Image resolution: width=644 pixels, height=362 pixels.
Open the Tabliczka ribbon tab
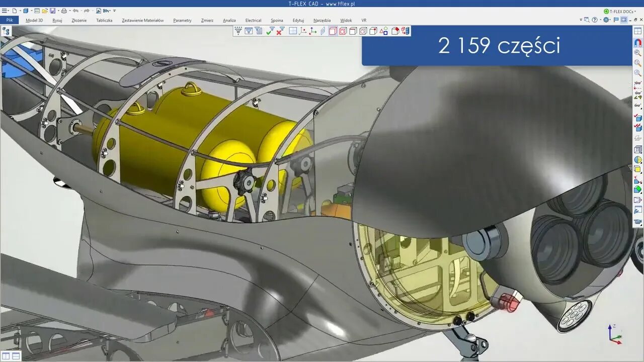104,21
